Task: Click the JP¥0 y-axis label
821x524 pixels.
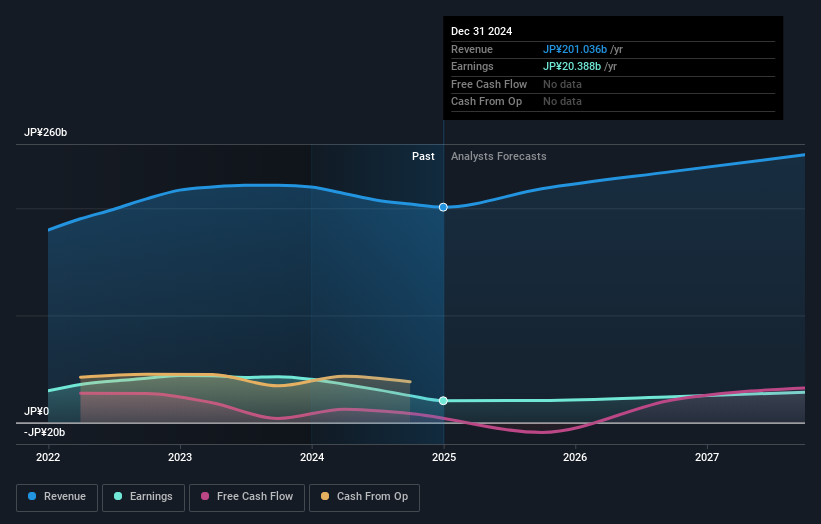Action: coord(36,411)
